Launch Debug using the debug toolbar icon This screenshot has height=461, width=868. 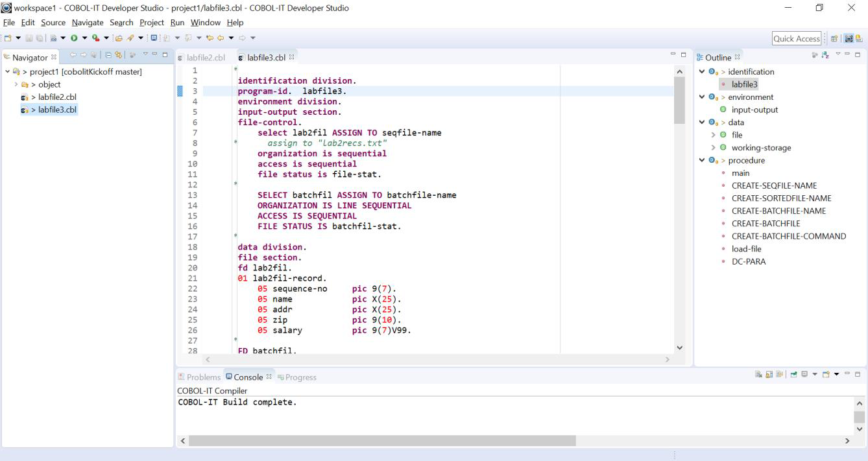pyautogui.click(x=95, y=38)
